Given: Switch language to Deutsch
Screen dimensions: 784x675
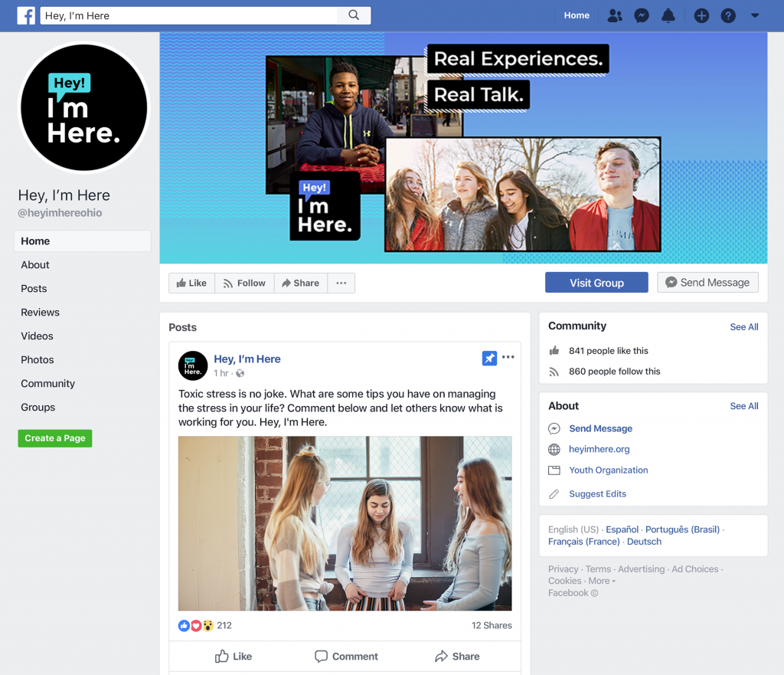Looking at the screenshot, I should pos(644,542).
